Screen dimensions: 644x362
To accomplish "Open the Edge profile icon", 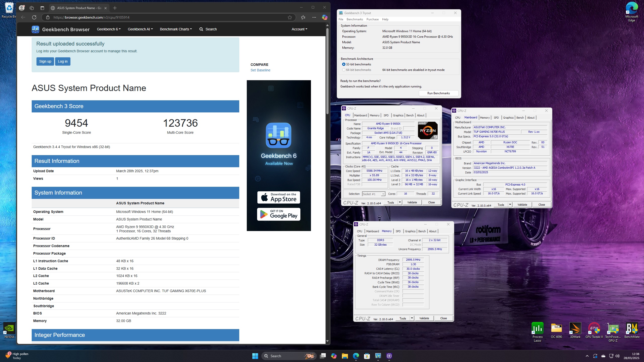I will coord(22,8).
